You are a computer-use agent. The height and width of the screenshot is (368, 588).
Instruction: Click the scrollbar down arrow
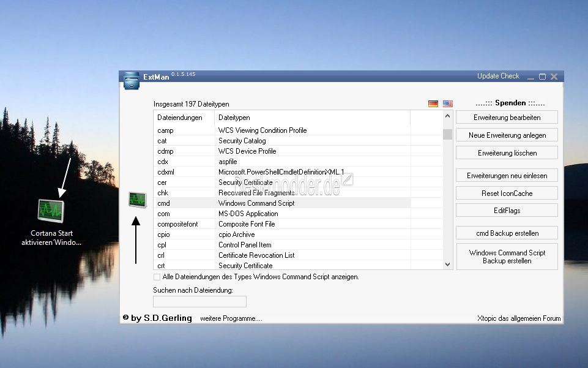pyautogui.click(x=447, y=265)
